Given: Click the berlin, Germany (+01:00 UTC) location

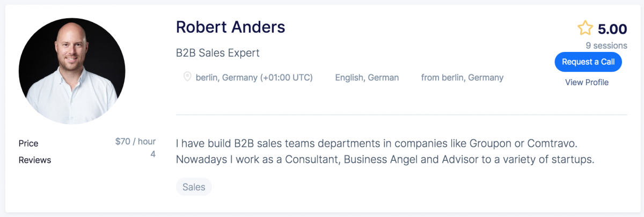Looking at the screenshot, I should pyautogui.click(x=254, y=77).
